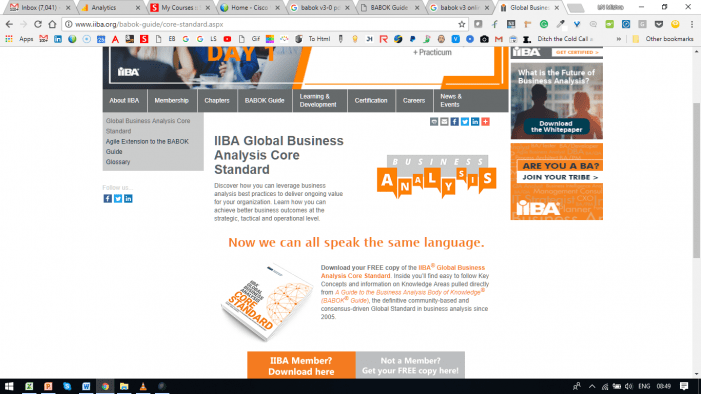Open the camera bookmark icon
The image size is (701, 394).
[x=484, y=39]
